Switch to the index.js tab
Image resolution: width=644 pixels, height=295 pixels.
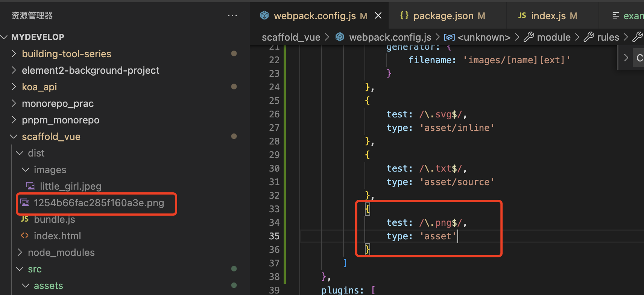(x=553, y=15)
